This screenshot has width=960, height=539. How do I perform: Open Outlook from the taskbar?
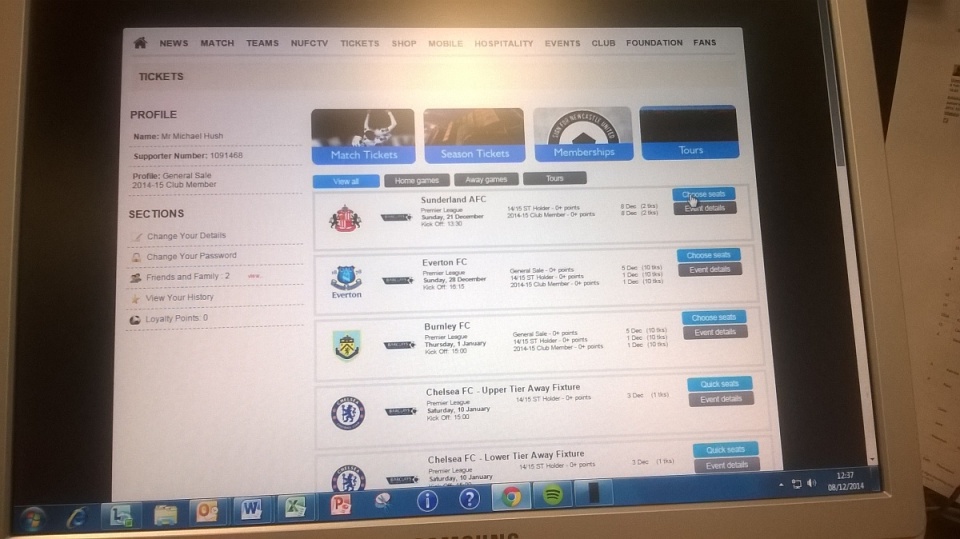(x=207, y=511)
